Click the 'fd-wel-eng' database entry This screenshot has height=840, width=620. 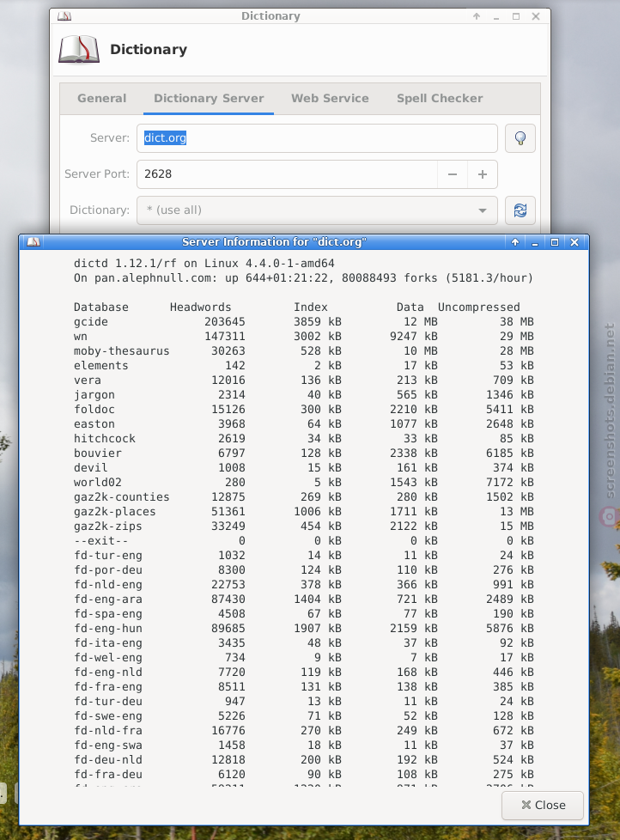point(107,657)
